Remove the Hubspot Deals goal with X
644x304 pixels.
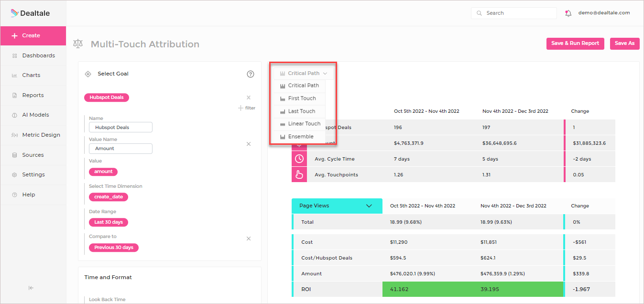[249, 98]
